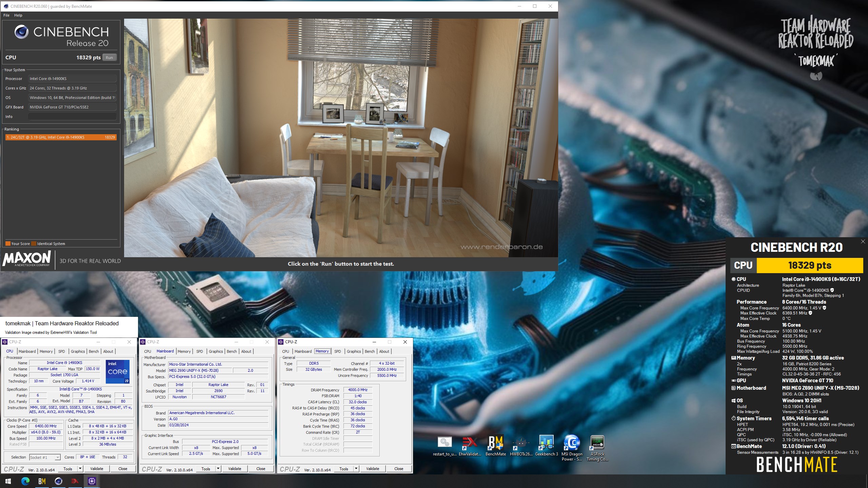The width and height of the screenshot is (868, 488).
Task: Switch to BenchMate in the taskbar
Action: pos(42,481)
